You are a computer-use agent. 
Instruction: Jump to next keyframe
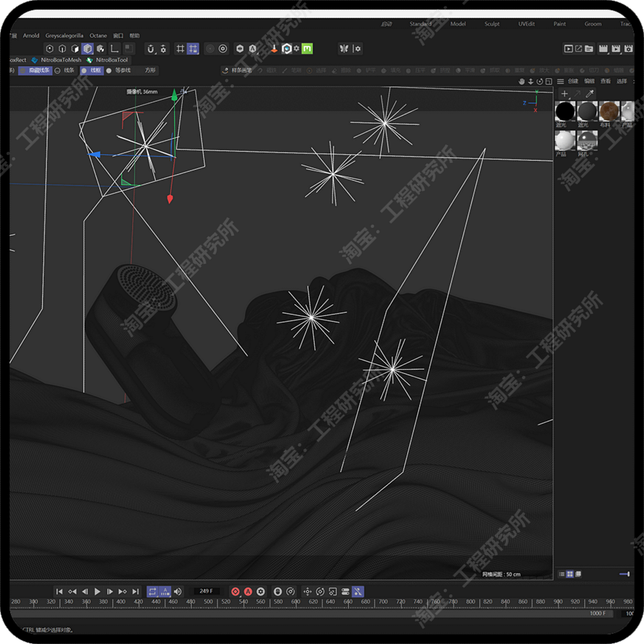(122, 591)
